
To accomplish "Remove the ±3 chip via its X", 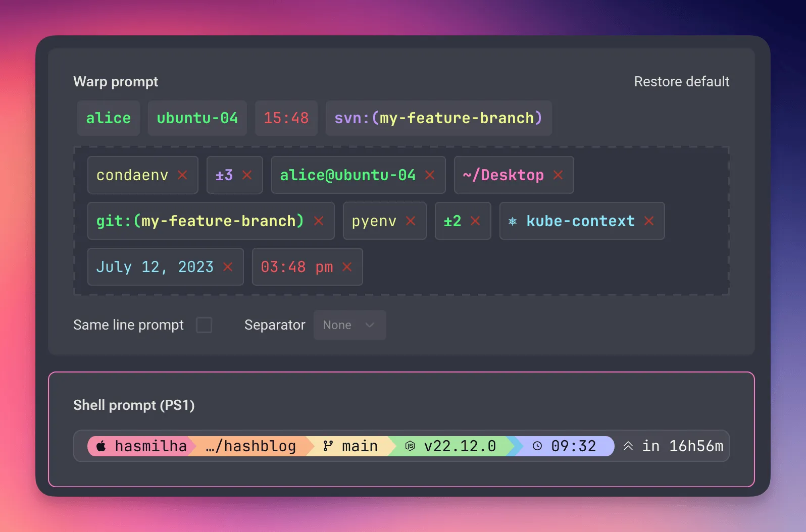I will click(x=247, y=175).
